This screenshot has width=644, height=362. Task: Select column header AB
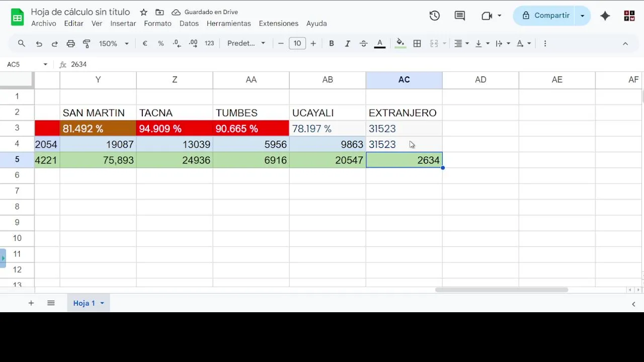tap(328, 79)
